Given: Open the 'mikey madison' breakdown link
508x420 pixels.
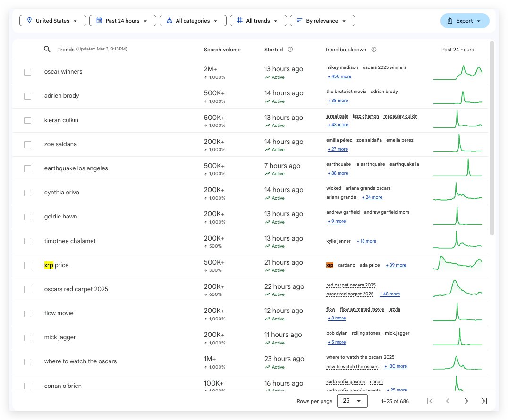Looking at the screenshot, I should click(342, 67).
